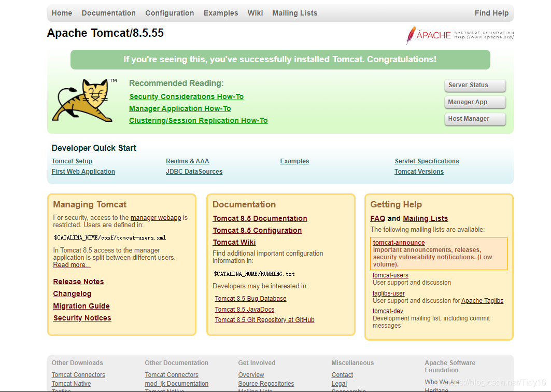Open Tomcat Native under Other Downloads
Screen dimensions: 551x392
pos(72,384)
